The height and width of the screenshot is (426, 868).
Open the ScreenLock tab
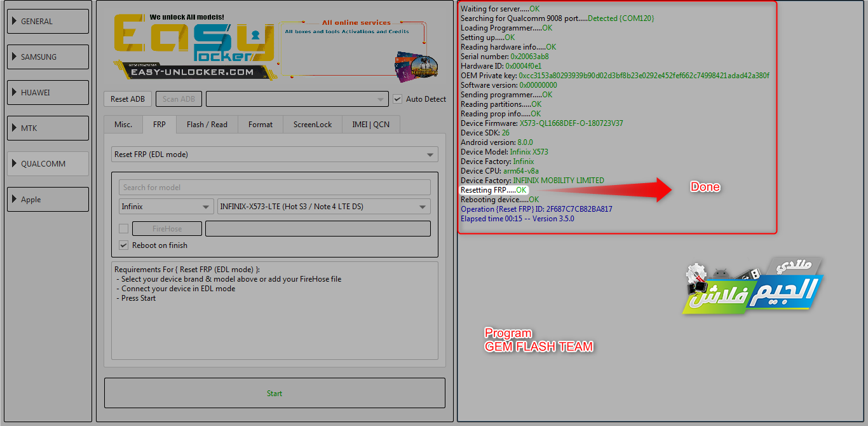pos(313,124)
